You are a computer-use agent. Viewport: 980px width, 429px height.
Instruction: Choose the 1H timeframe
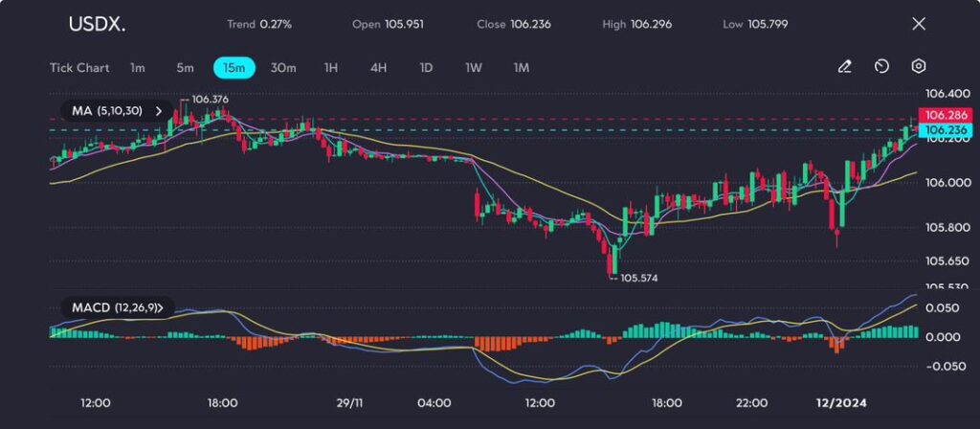tap(331, 68)
